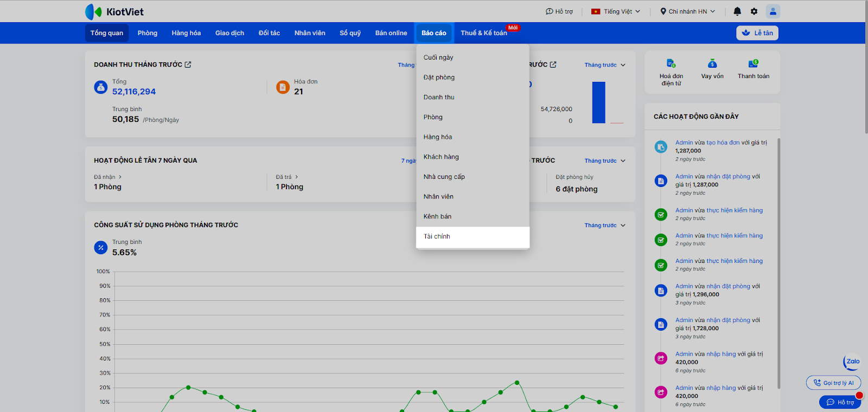Open the tạo hóa đơn activity link

[723, 143]
